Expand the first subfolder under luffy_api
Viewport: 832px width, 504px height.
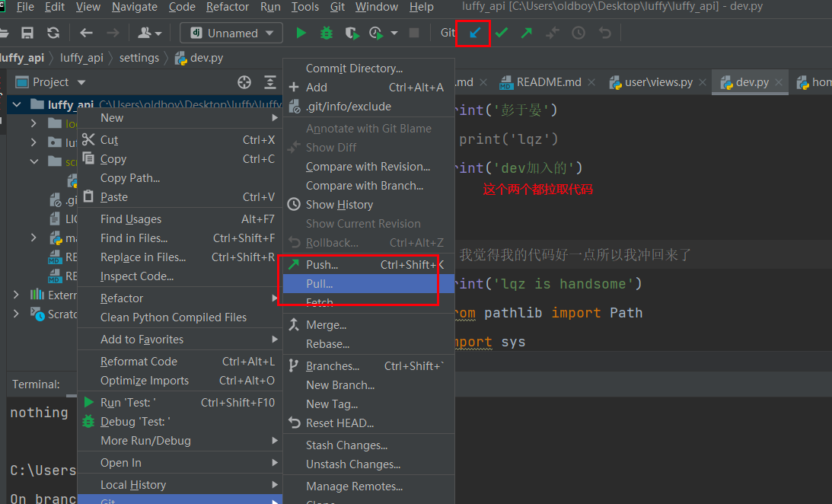[x=33, y=123]
